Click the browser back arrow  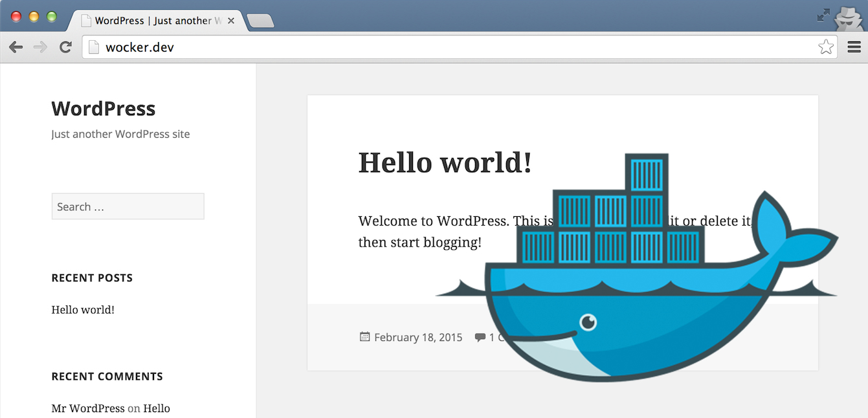(x=16, y=47)
